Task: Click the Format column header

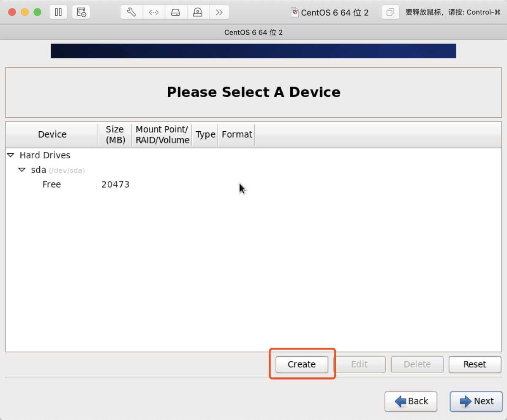Action: [x=237, y=135]
